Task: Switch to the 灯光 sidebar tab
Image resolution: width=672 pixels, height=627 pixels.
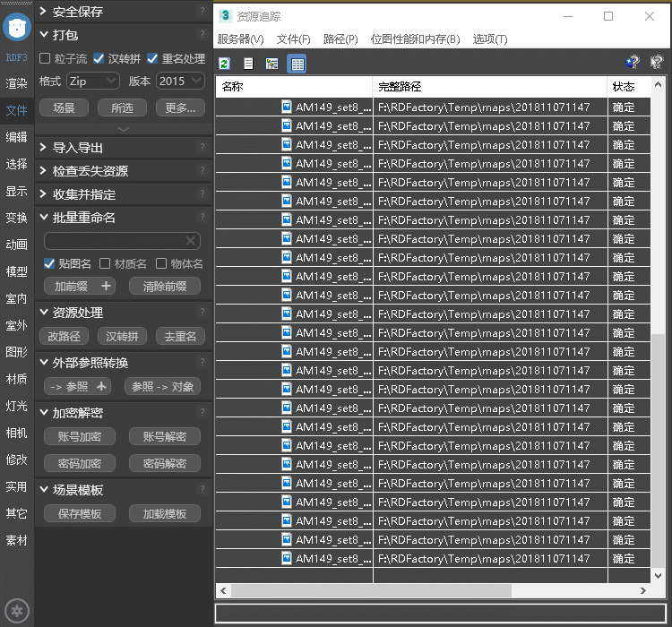Action: 17,406
